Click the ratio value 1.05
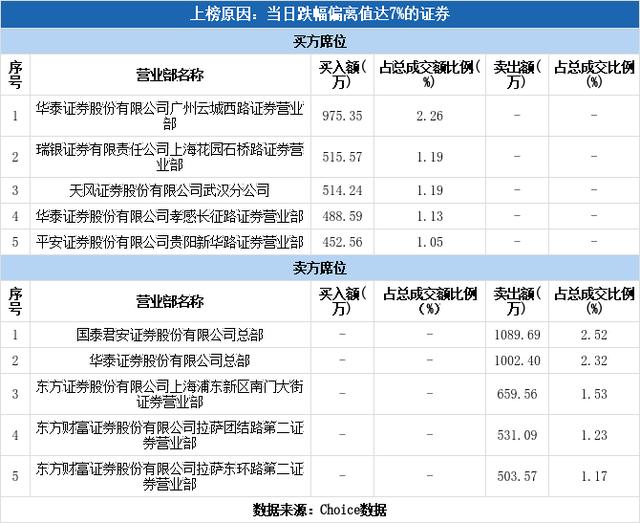The width and height of the screenshot is (640, 523). 430,242
